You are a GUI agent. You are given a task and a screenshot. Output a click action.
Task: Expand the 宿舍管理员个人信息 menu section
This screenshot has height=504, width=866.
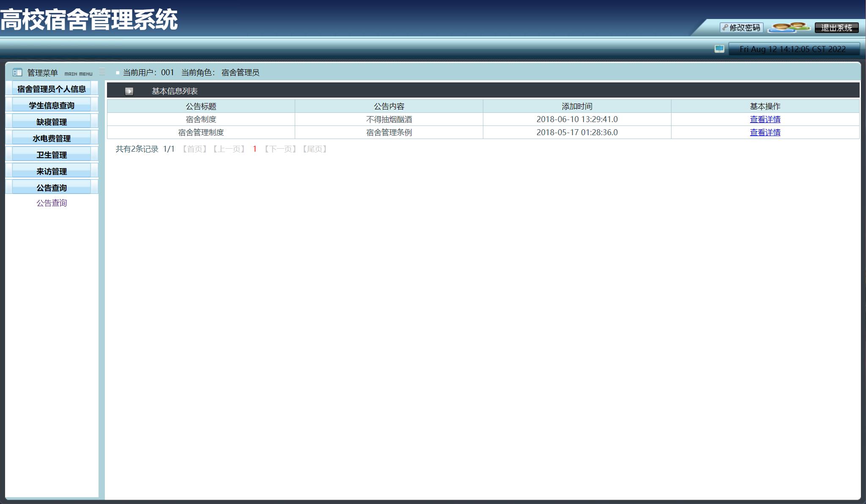(52, 89)
